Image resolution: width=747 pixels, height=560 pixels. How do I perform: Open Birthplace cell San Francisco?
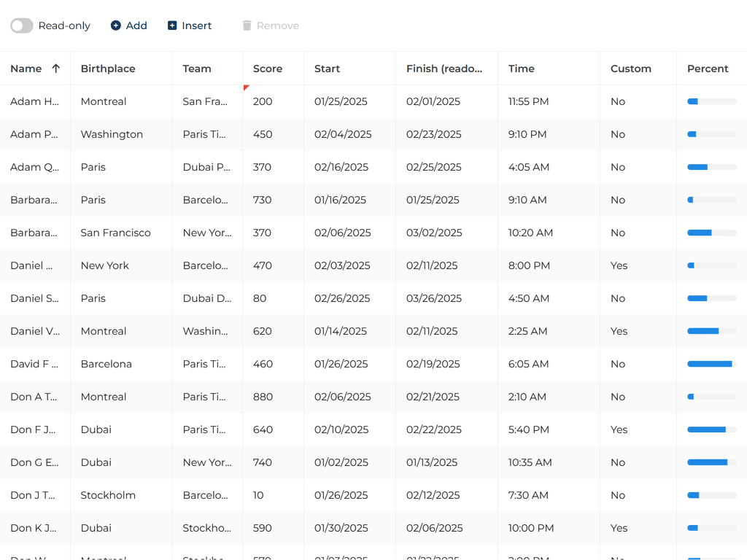tap(115, 233)
